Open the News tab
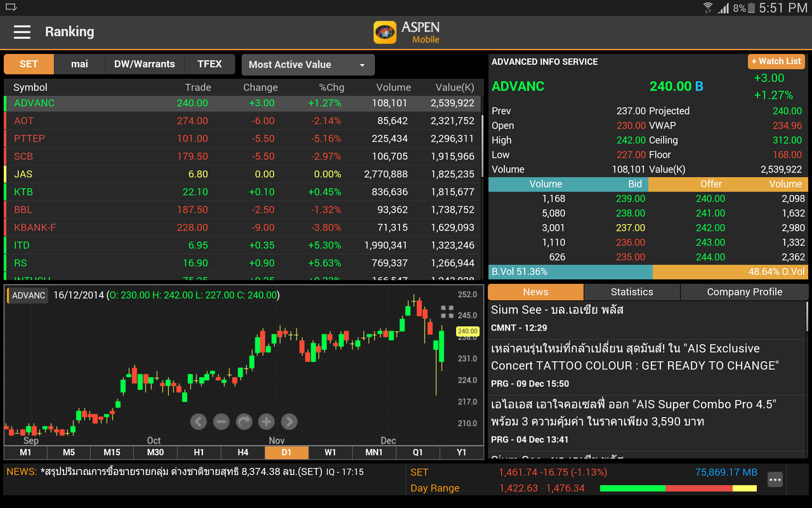The height and width of the screenshot is (508, 812). 535,292
